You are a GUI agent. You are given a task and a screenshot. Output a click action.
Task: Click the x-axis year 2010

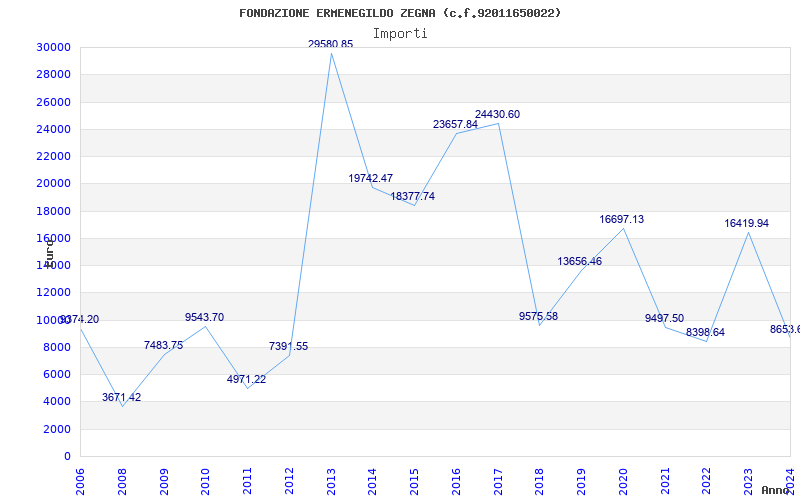click(206, 482)
